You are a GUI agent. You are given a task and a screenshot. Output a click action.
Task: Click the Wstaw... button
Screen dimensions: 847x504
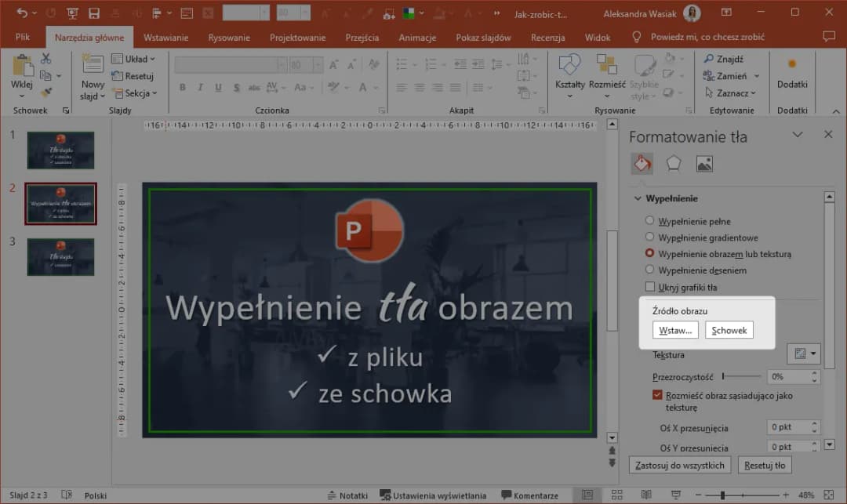(x=675, y=330)
